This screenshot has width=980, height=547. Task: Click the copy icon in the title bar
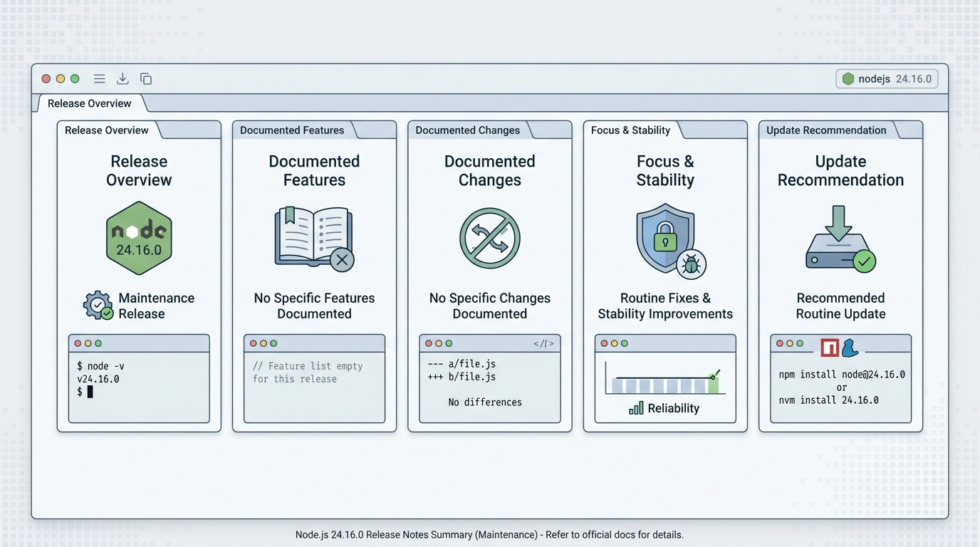click(146, 79)
